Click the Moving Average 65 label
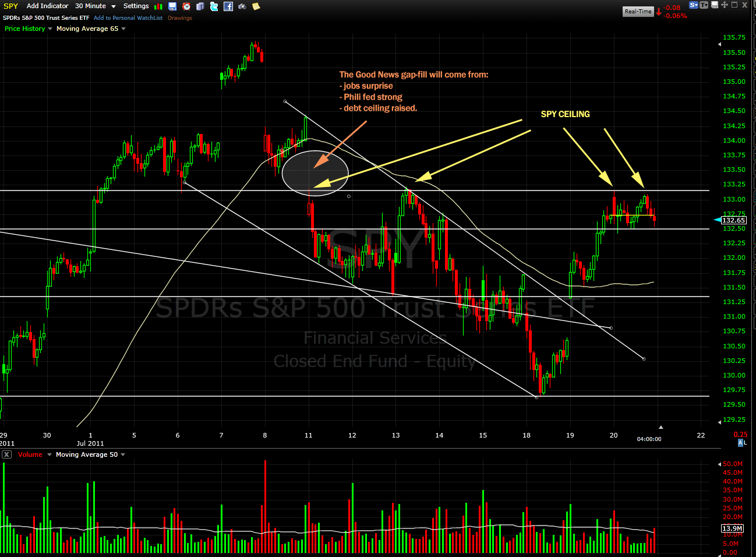The height and width of the screenshot is (557, 756). (87, 29)
